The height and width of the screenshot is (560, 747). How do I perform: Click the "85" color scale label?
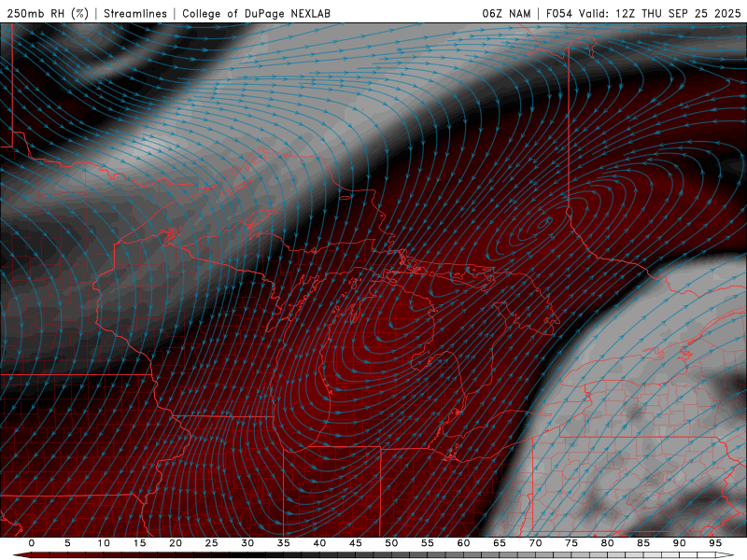[643, 543]
